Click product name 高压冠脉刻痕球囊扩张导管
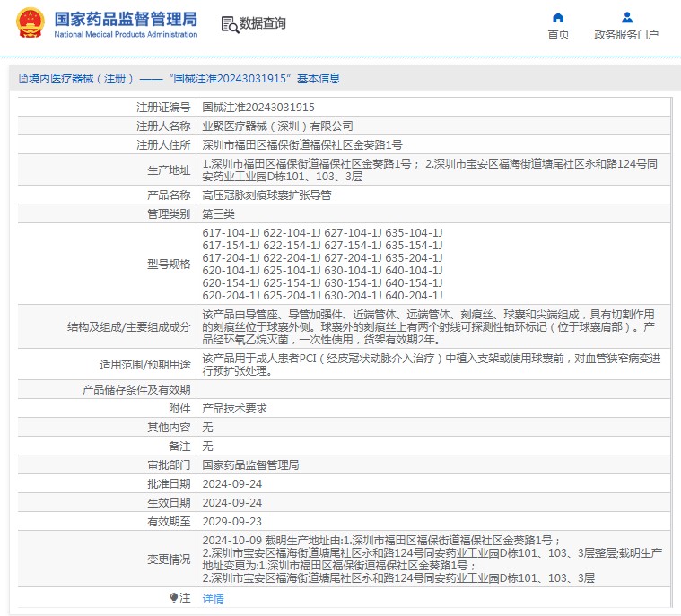This screenshot has width=681, height=616. [x=266, y=195]
